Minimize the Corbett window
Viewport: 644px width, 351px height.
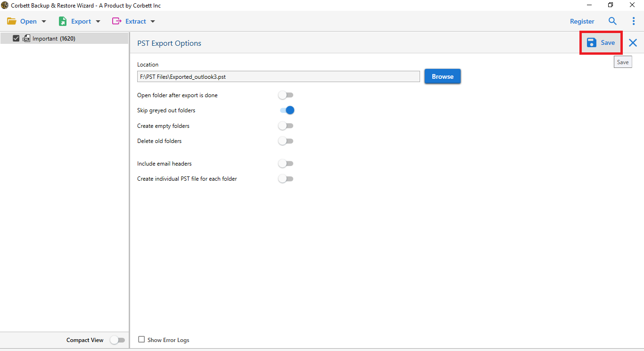pyautogui.click(x=589, y=5)
